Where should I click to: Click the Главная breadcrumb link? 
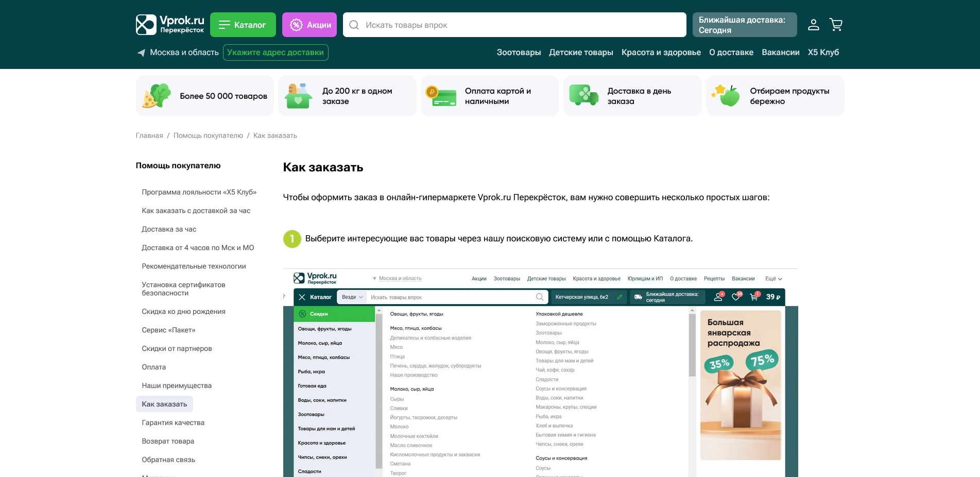[x=149, y=135]
